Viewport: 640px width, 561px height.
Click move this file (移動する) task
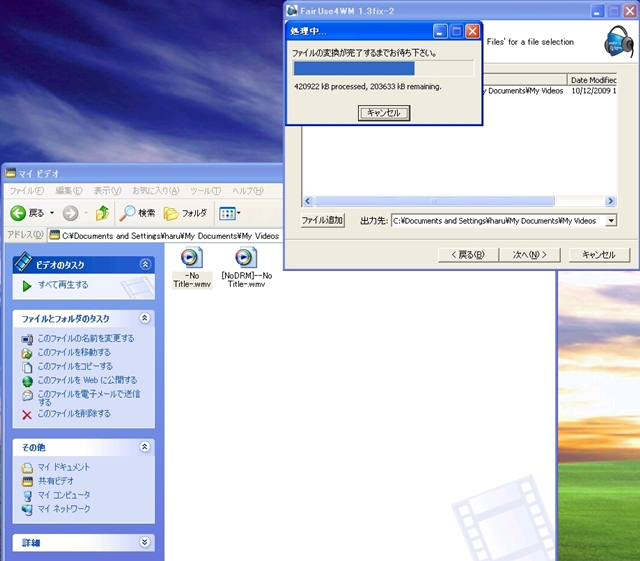click(x=74, y=352)
